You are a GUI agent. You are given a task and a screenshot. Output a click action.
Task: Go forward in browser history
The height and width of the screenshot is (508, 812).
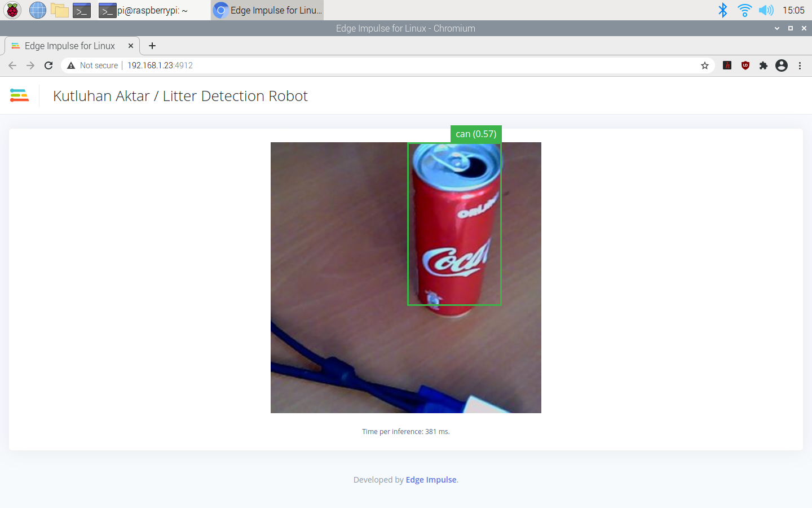pos(30,65)
